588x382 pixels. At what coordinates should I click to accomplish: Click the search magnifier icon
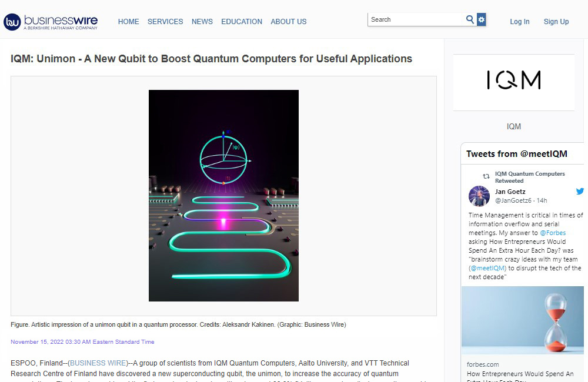point(470,19)
